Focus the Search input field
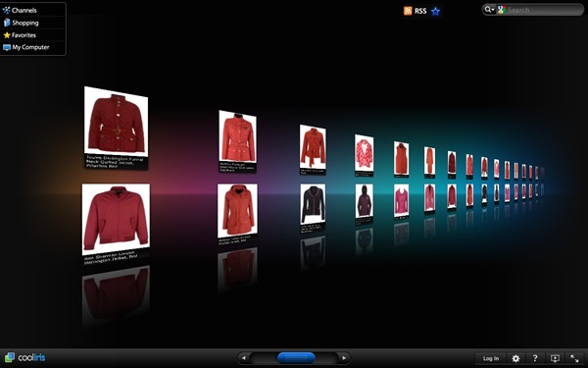The height and width of the screenshot is (368, 588). (544, 10)
